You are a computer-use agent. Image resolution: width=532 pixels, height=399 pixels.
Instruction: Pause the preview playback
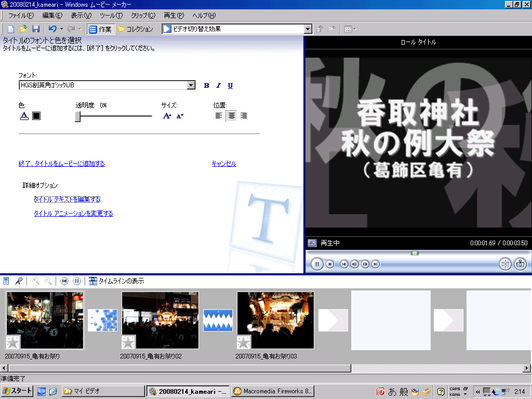317,264
